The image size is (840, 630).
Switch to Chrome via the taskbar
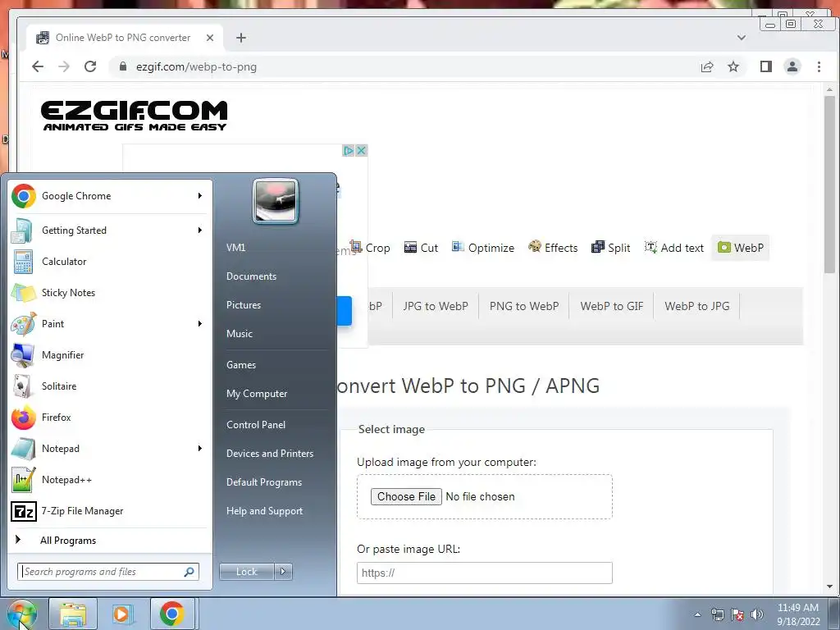[x=172, y=614]
